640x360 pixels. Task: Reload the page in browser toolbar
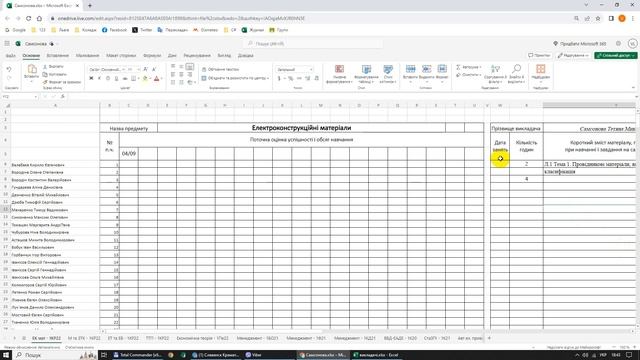pyautogui.click(x=28, y=18)
